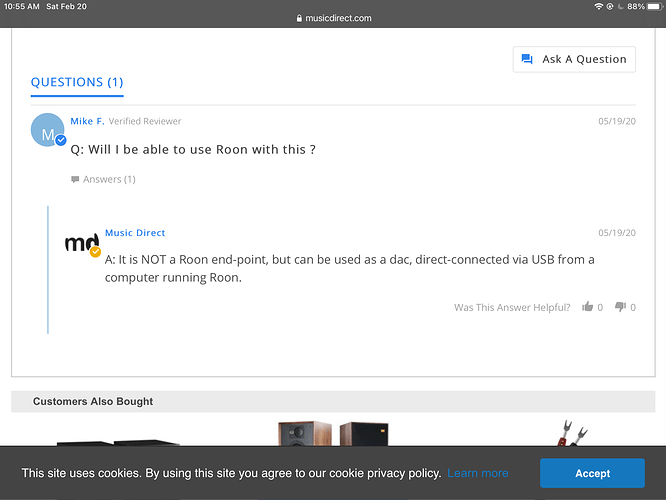Mark the answer helpful with thumbs up

pyautogui.click(x=587, y=306)
